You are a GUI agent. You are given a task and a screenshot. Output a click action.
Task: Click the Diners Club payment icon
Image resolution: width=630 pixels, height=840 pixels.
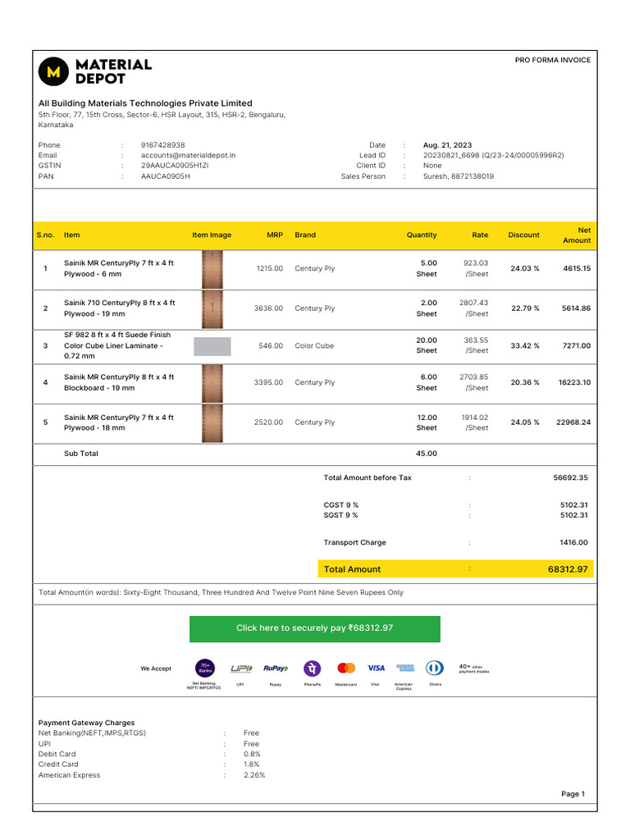[435, 668]
